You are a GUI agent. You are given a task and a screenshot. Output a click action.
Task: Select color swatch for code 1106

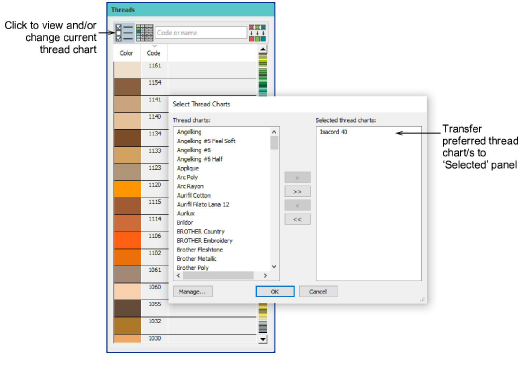(x=127, y=240)
